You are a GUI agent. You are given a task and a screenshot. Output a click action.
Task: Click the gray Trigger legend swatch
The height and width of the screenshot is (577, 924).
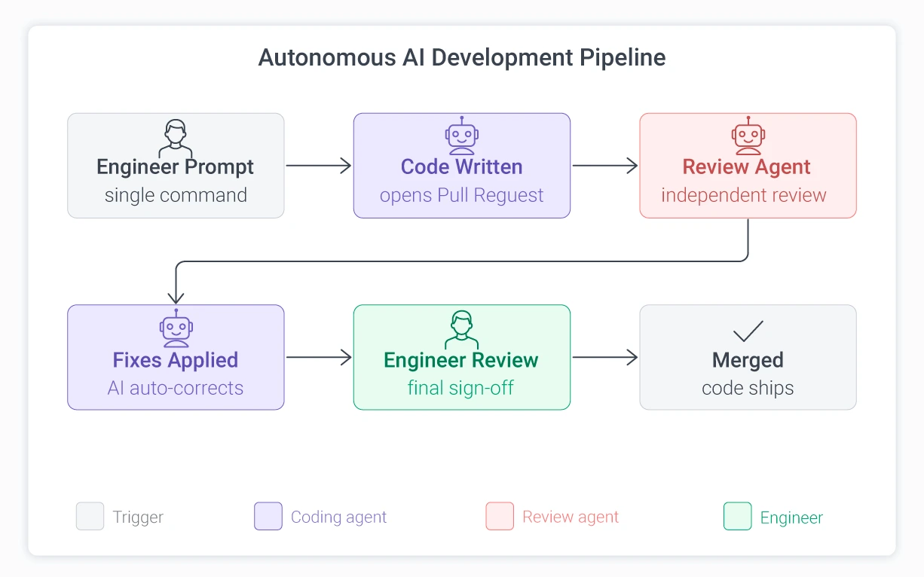[90, 517]
